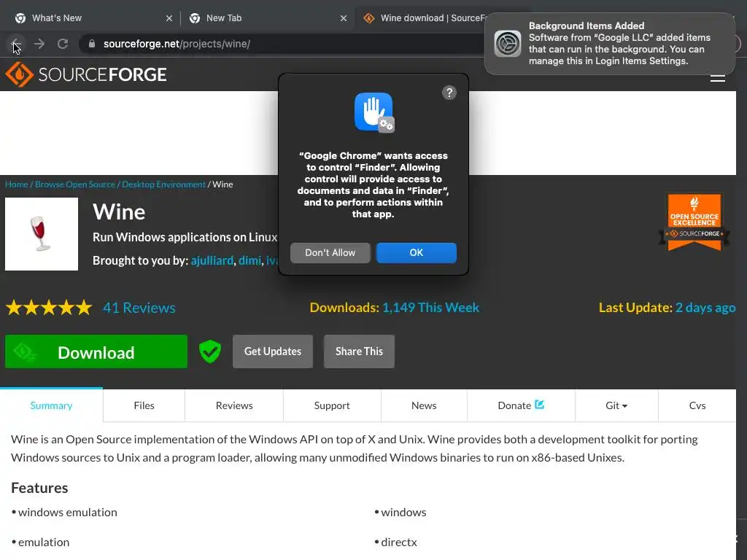Click the Donate external link icon
The image size is (747, 560).
coord(539,404)
